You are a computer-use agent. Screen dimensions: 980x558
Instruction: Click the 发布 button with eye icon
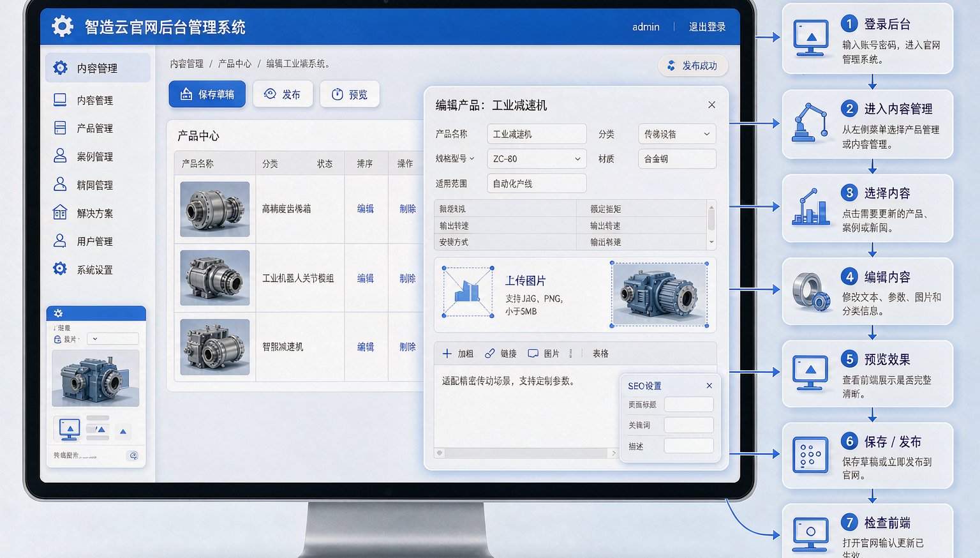pyautogui.click(x=283, y=94)
